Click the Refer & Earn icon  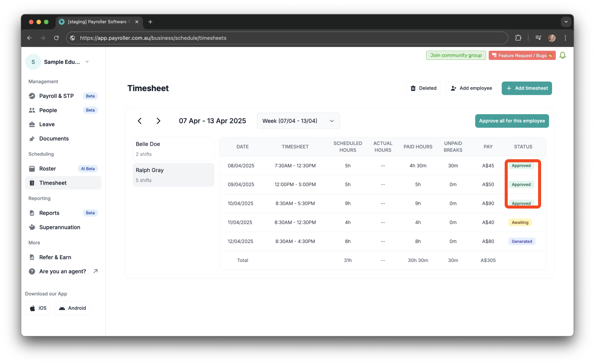click(x=32, y=257)
